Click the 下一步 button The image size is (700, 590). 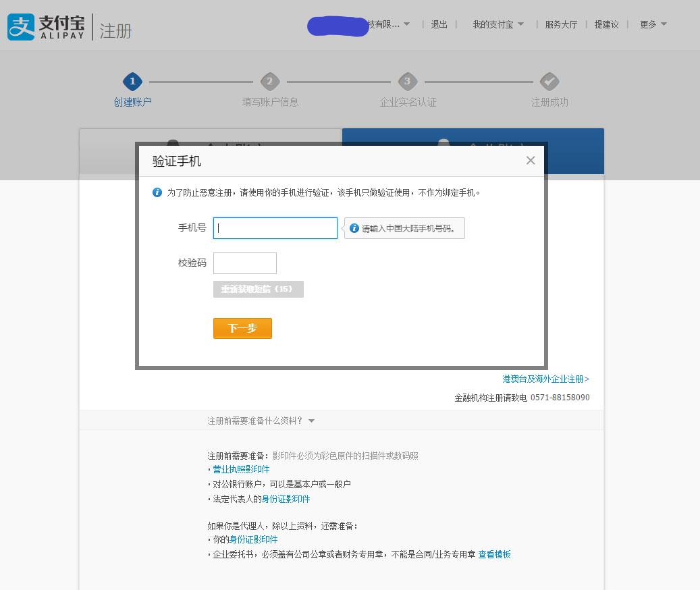(x=242, y=328)
